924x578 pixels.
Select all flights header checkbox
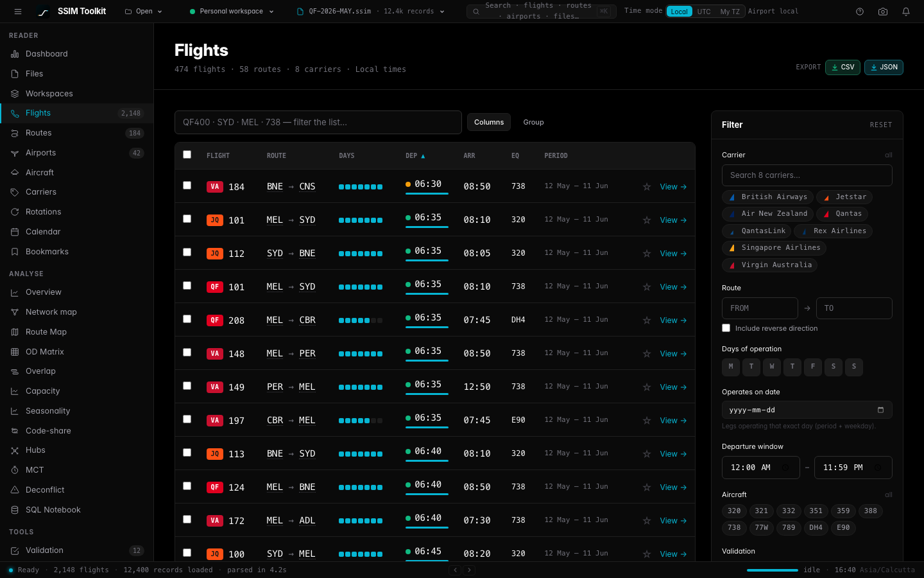coord(187,154)
